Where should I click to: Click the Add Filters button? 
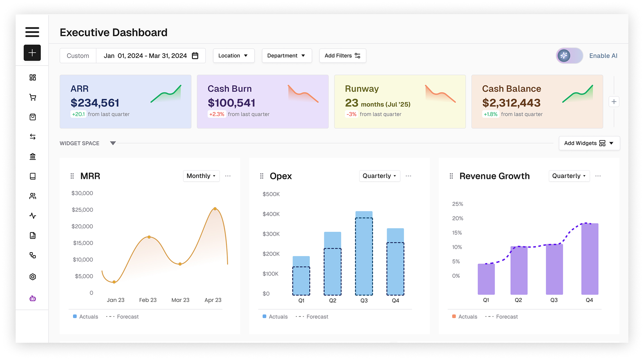[342, 56]
